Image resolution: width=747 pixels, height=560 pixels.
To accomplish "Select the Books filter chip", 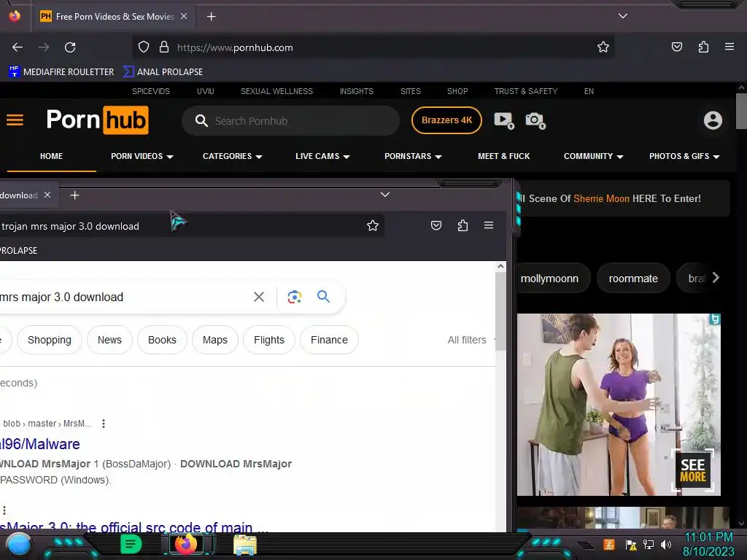I will (x=162, y=340).
